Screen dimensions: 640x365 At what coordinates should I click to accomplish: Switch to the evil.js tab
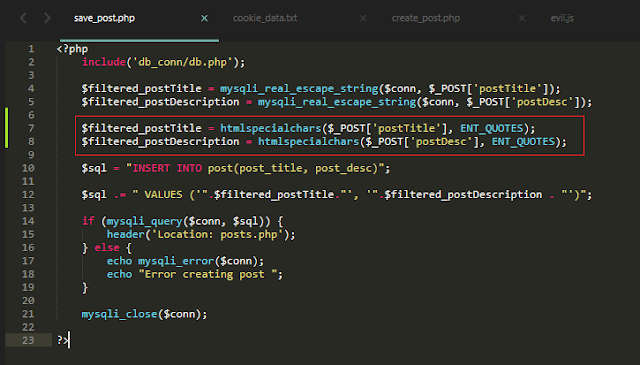tap(562, 18)
